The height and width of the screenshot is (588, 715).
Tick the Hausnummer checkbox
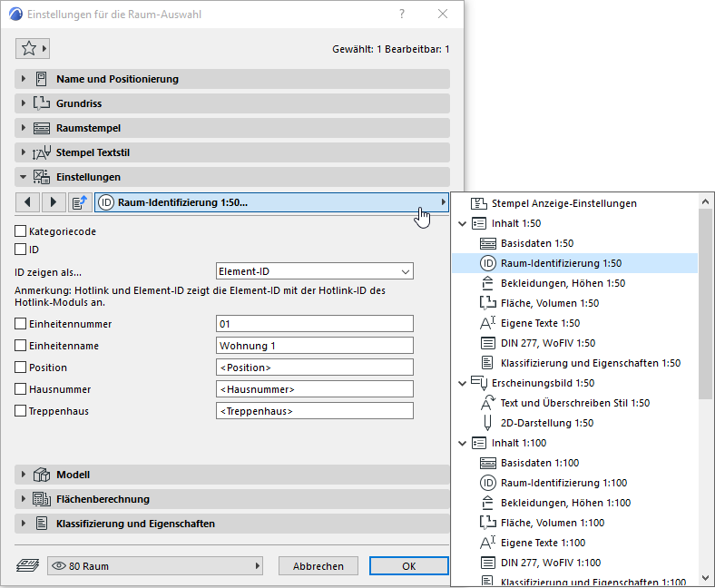click(21, 389)
